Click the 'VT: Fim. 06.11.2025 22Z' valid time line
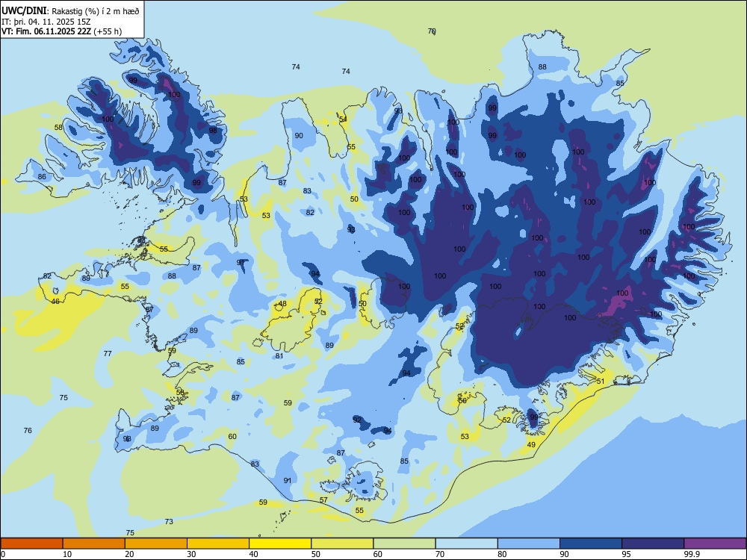The width and height of the screenshot is (747, 560). click(46, 31)
